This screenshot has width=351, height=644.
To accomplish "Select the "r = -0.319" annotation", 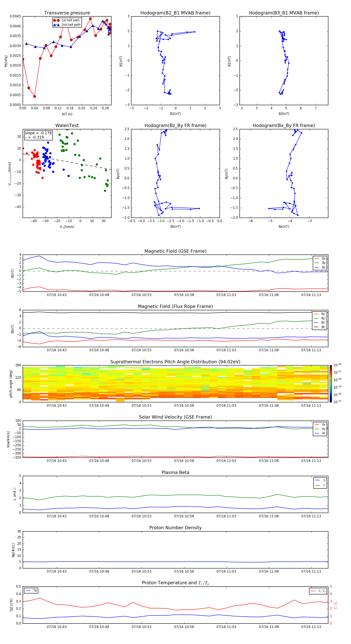I will tap(35, 137).
